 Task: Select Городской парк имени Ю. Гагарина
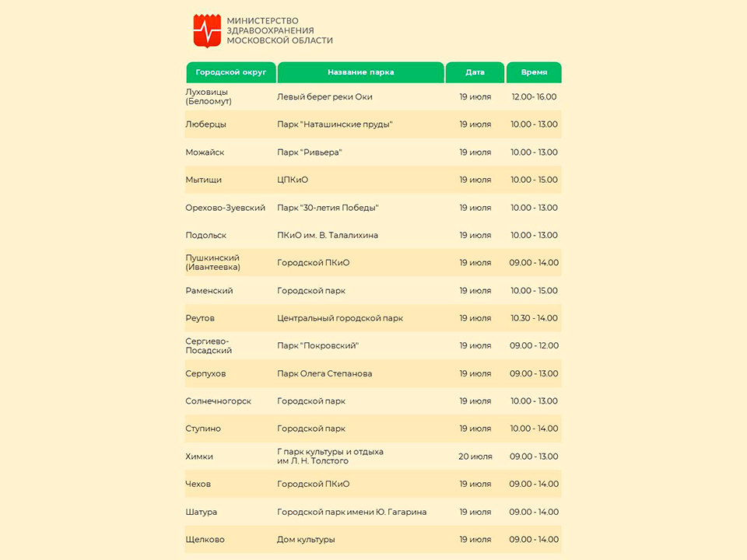(x=352, y=512)
